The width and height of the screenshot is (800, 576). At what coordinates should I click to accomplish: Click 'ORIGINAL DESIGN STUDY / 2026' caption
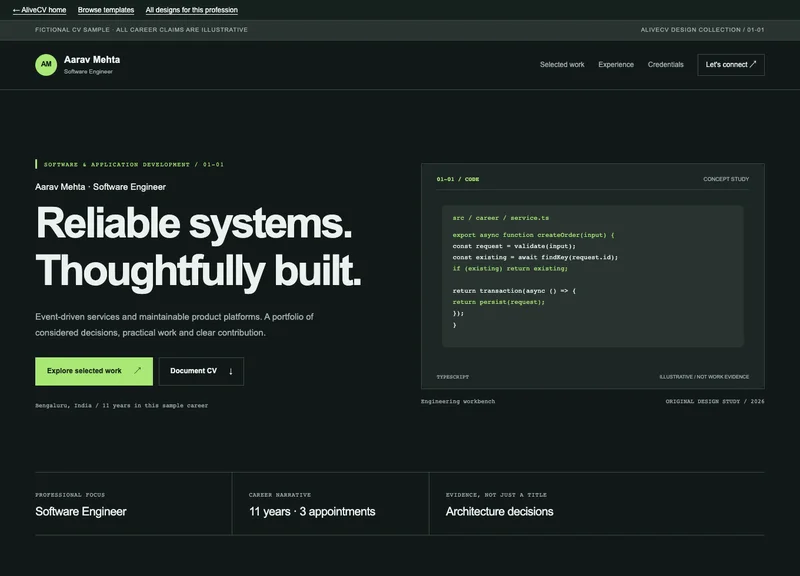coord(715,402)
